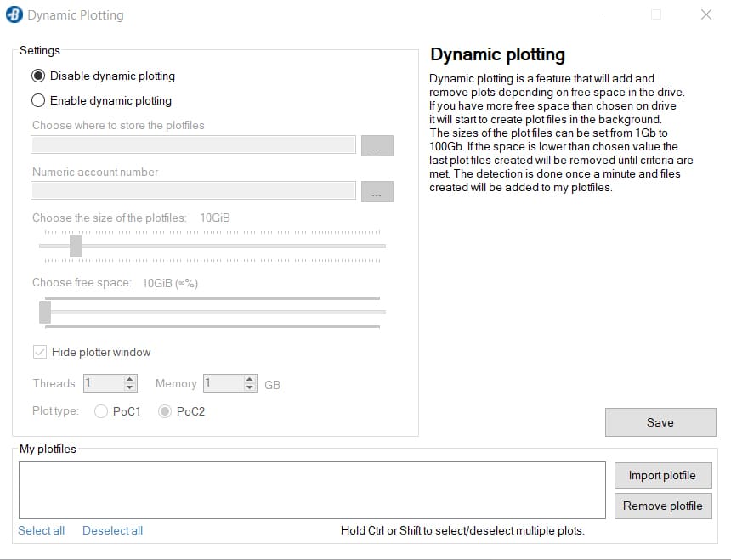Image resolution: width=731 pixels, height=560 pixels.
Task: Click the plotfile storage path field
Action: tap(193, 145)
